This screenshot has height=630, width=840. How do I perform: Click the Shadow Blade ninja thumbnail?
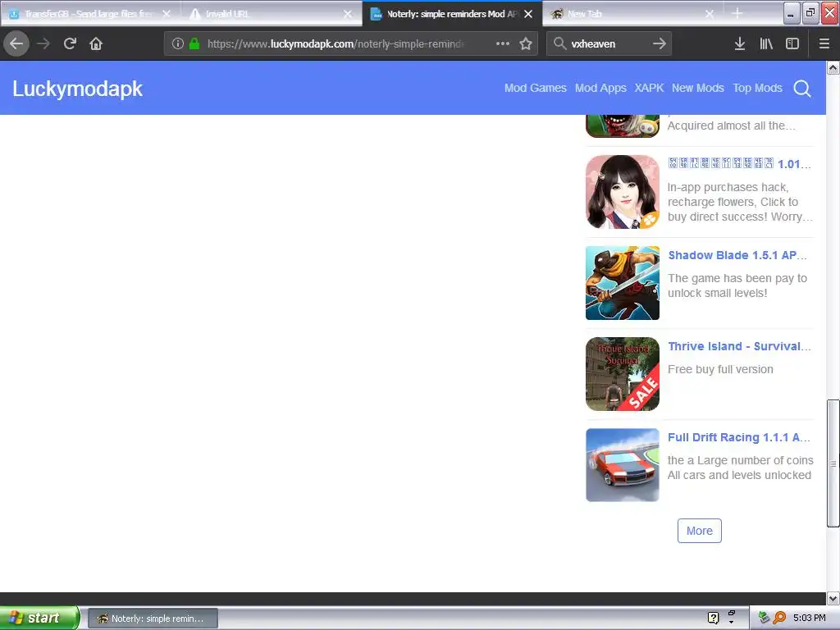[x=623, y=283]
